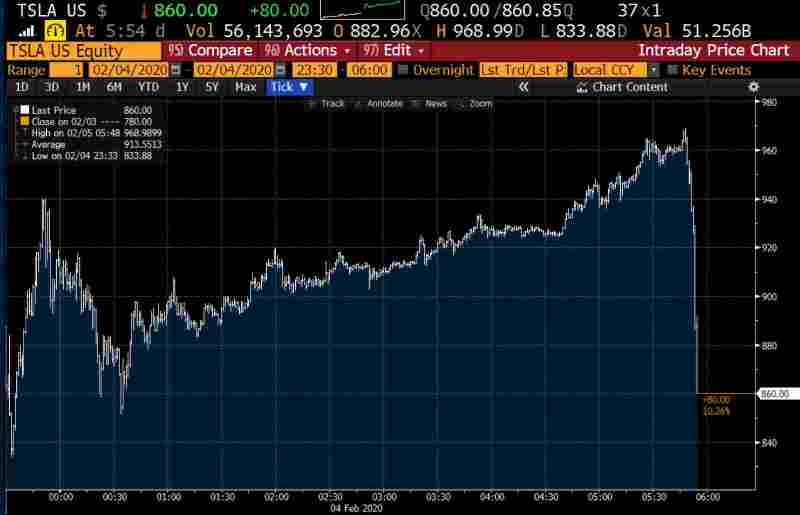Show News on chart
800x515 pixels.
click(x=430, y=104)
